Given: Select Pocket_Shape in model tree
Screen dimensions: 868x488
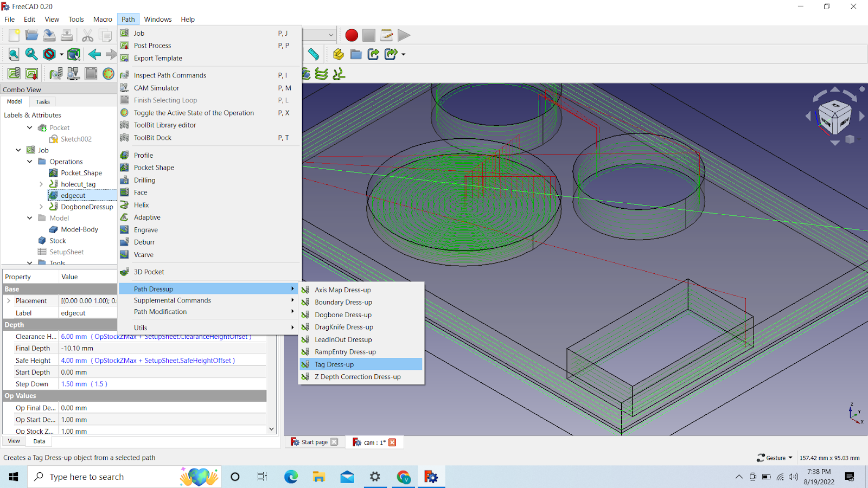Looking at the screenshot, I should coord(81,173).
